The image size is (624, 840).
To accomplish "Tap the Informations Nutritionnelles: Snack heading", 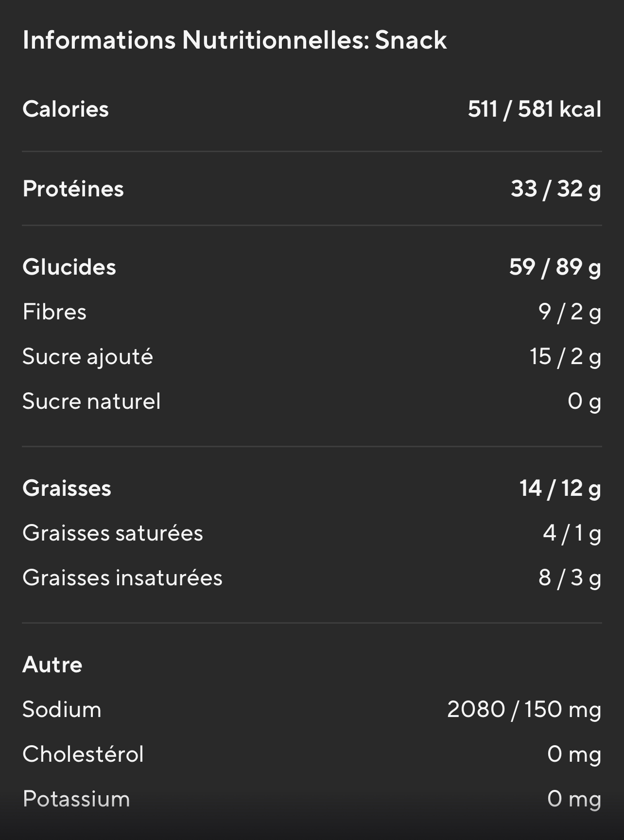I will (x=234, y=40).
